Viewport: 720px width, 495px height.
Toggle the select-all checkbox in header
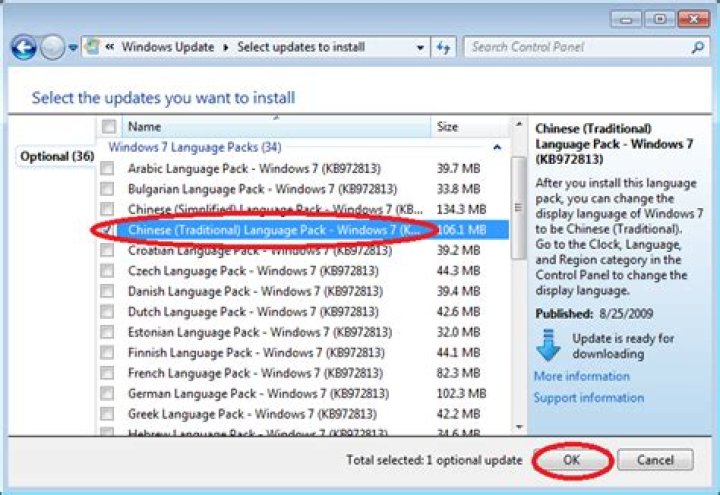[108, 127]
